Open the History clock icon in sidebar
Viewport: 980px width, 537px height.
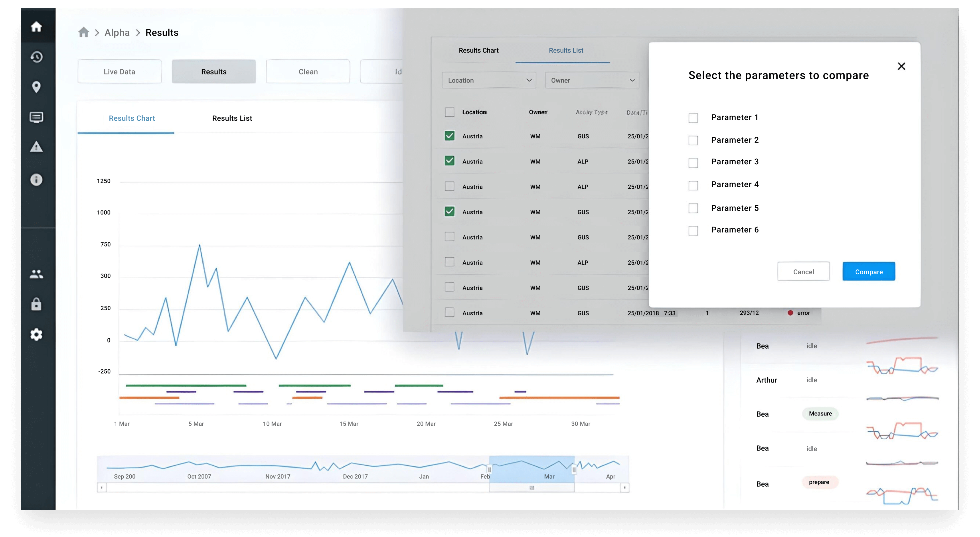click(36, 57)
